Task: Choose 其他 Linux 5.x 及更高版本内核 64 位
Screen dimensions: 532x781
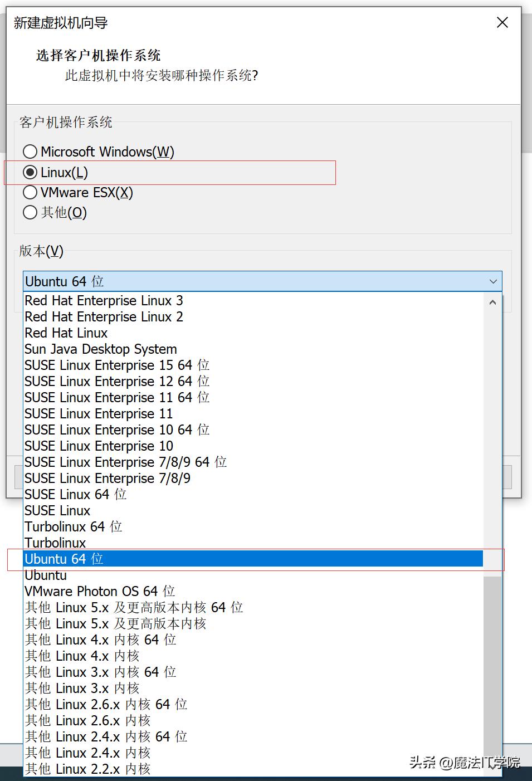Action: [x=134, y=608]
